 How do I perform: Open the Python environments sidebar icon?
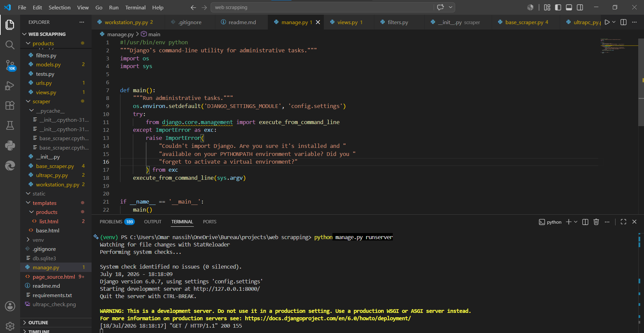[x=10, y=145]
